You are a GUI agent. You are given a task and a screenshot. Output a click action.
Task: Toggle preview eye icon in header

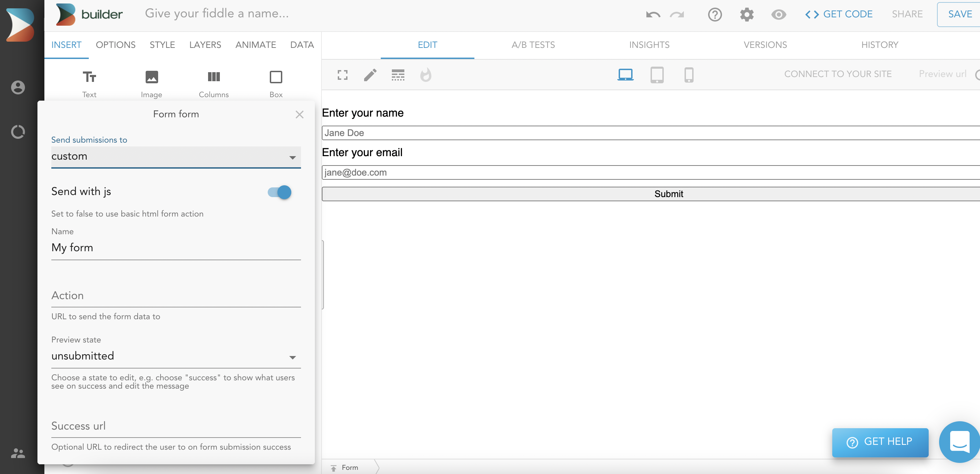(779, 15)
